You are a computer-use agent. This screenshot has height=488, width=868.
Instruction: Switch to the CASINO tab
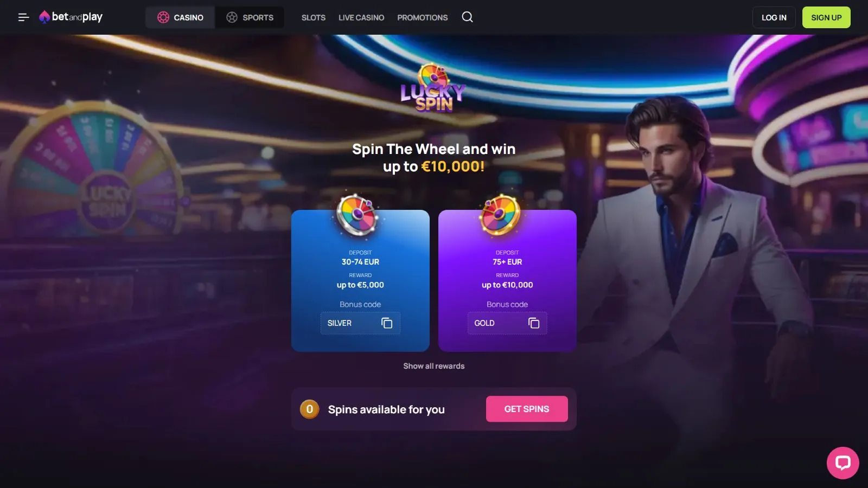[180, 17]
